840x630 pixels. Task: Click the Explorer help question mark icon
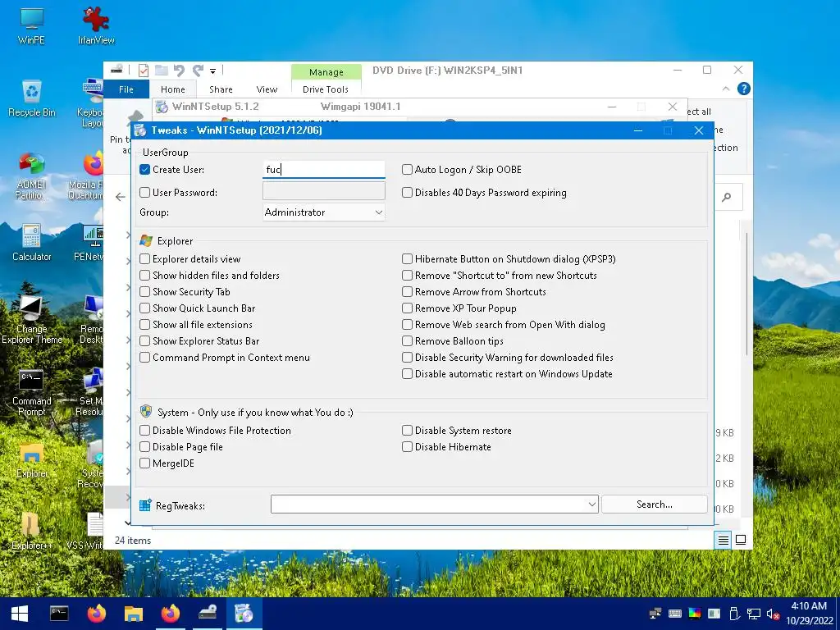click(743, 89)
